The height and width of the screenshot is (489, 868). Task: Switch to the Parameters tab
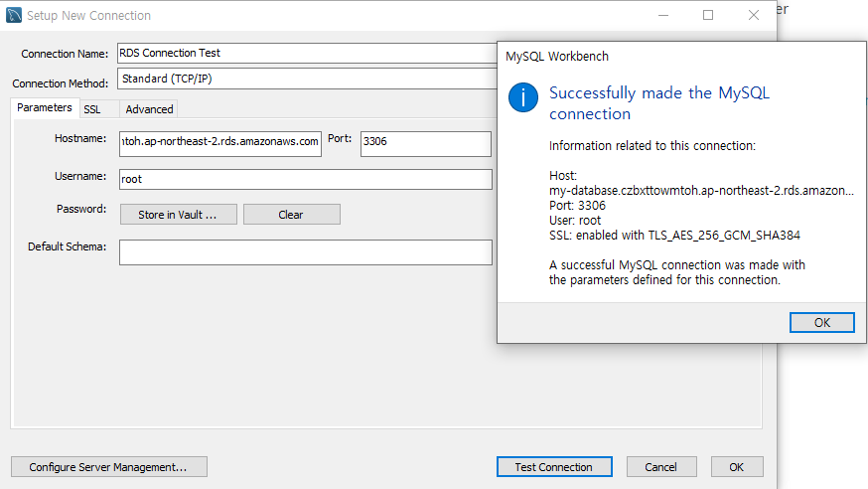click(x=45, y=107)
